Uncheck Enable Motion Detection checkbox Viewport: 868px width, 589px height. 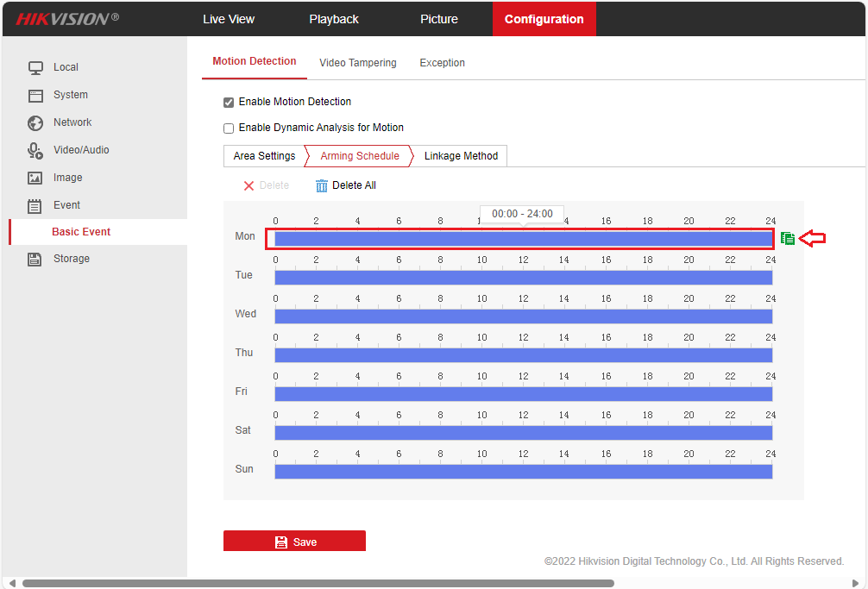pos(229,103)
